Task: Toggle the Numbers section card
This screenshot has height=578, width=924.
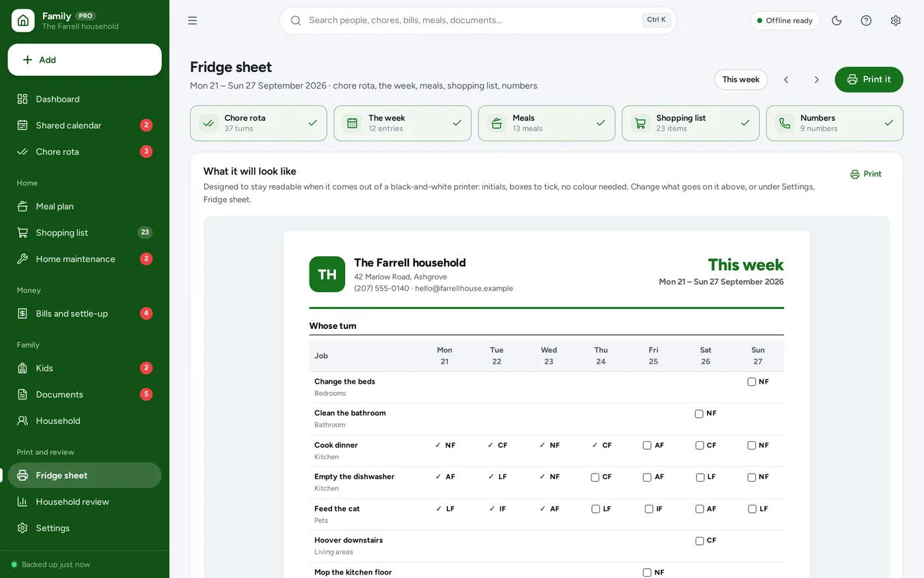Action: (x=834, y=123)
